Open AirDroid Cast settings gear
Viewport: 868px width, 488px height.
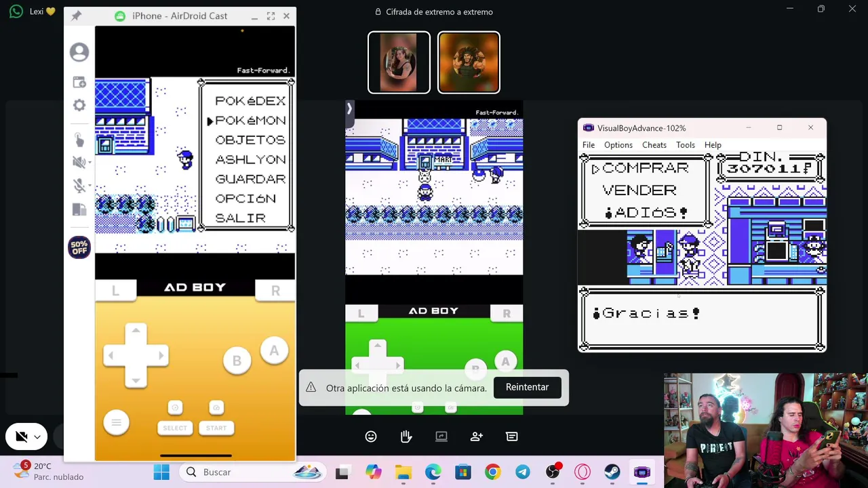(x=79, y=105)
